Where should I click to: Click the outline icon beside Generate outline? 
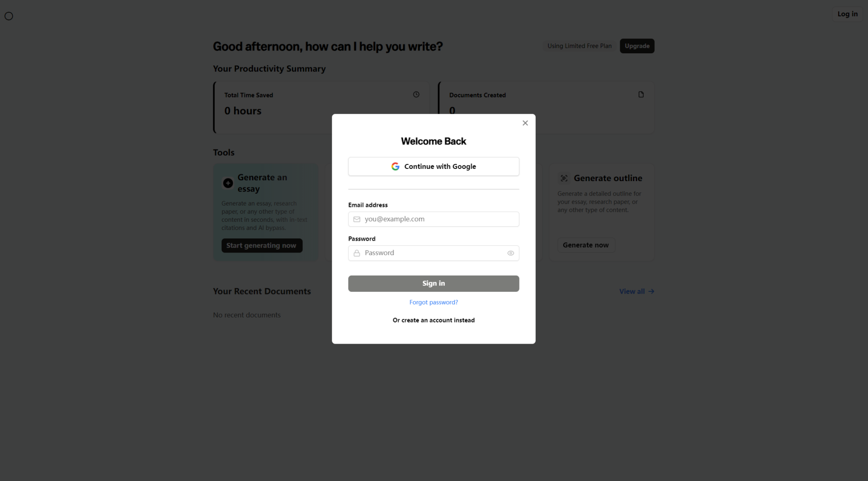[x=564, y=178]
